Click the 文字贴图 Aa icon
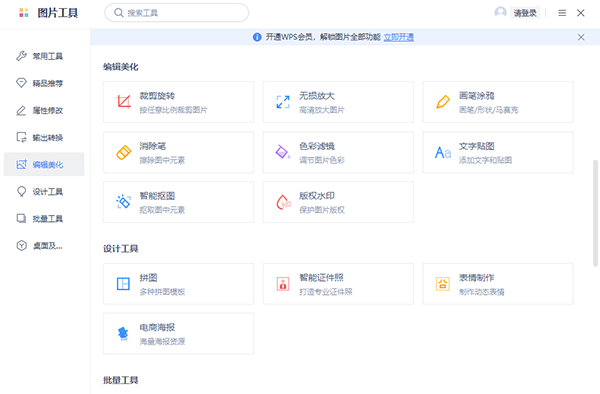Image resolution: width=600 pixels, height=394 pixels. [443, 153]
